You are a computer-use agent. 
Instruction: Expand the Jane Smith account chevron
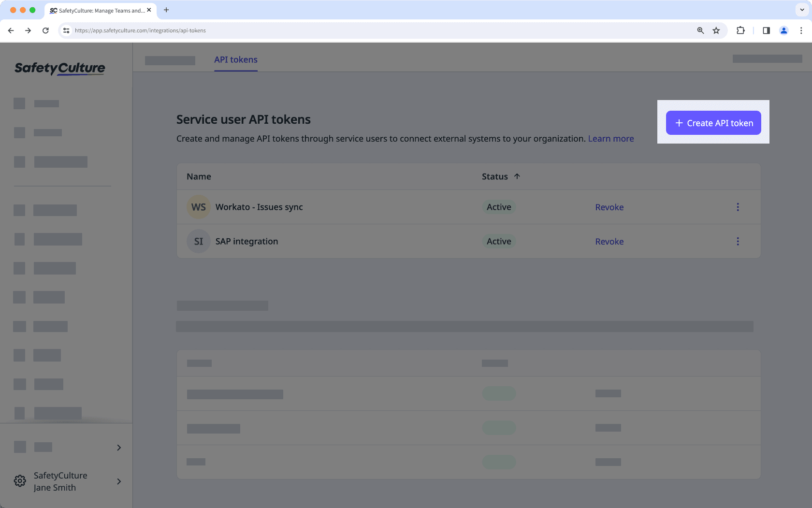(118, 481)
